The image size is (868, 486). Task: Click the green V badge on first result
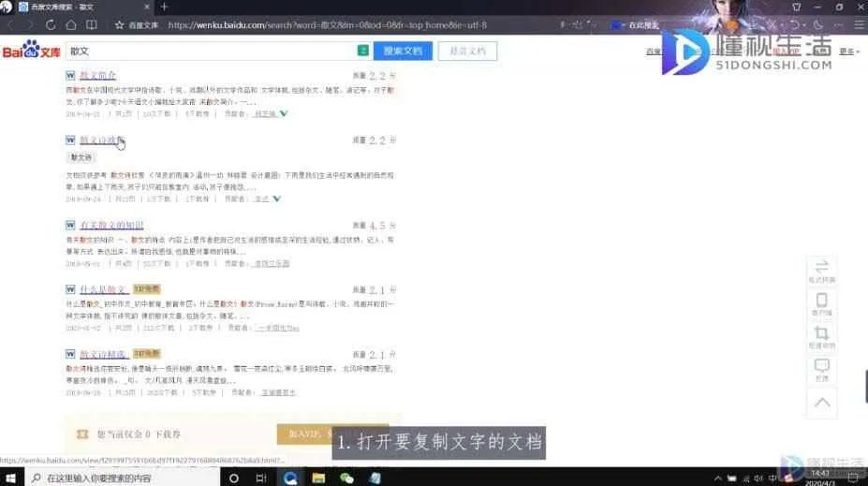point(284,113)
